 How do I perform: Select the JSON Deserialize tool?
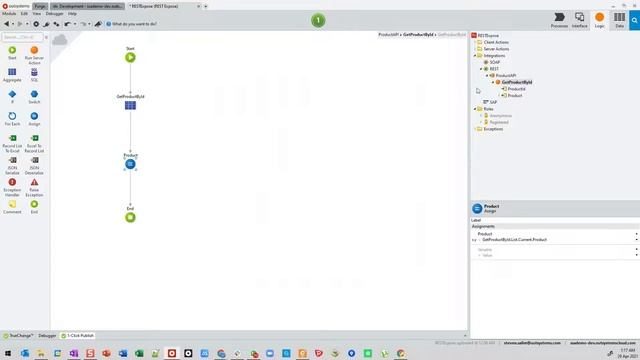[34, 165]
